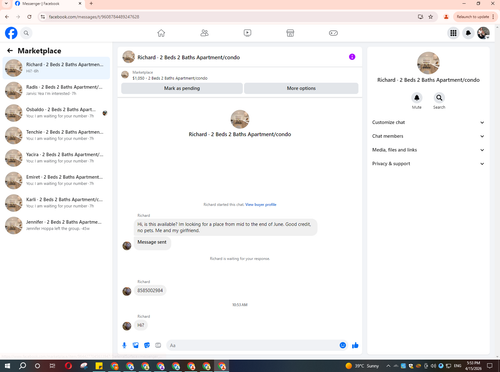The height and width of the screenshot is (372, 500).
Task: Expand Media, files and links section
Action: click(428, 150)
